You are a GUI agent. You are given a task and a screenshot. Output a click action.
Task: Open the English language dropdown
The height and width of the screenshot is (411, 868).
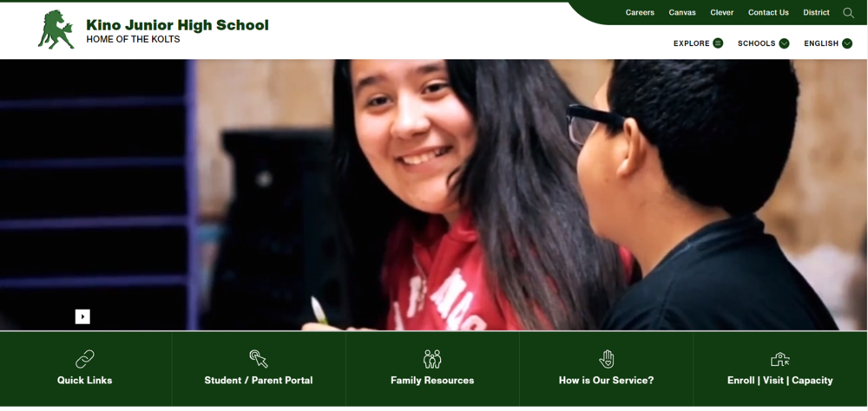[828, 43]
